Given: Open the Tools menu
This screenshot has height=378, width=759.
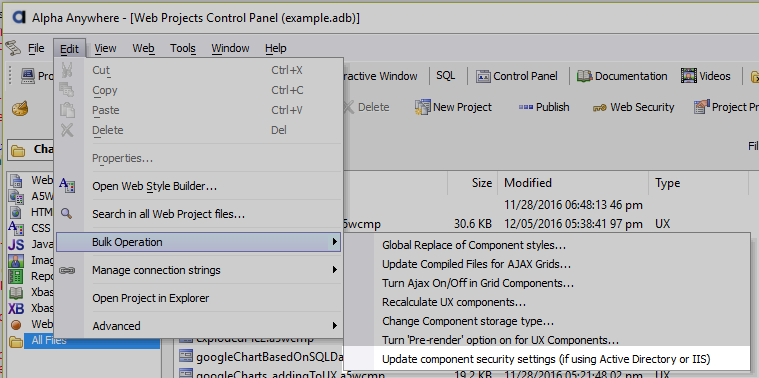Looking at the screenshot, I should 182,48.
